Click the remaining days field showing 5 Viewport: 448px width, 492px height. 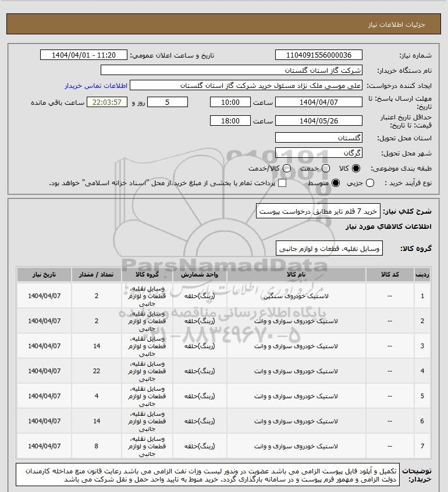(168, 102)
